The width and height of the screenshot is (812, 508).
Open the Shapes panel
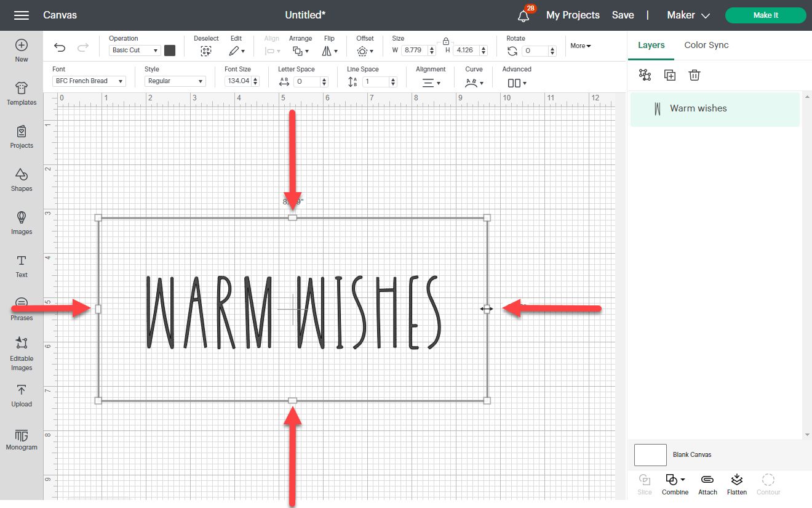(x=21, y=180)
